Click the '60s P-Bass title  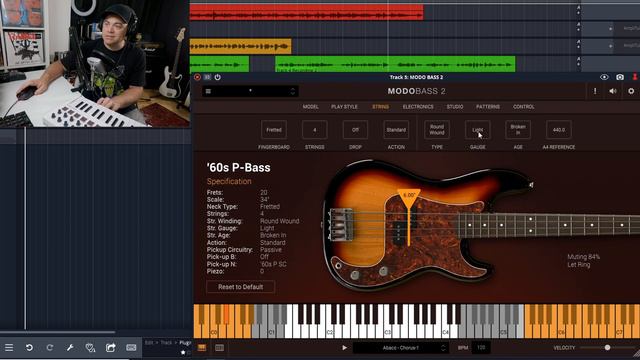coord(238,167)
